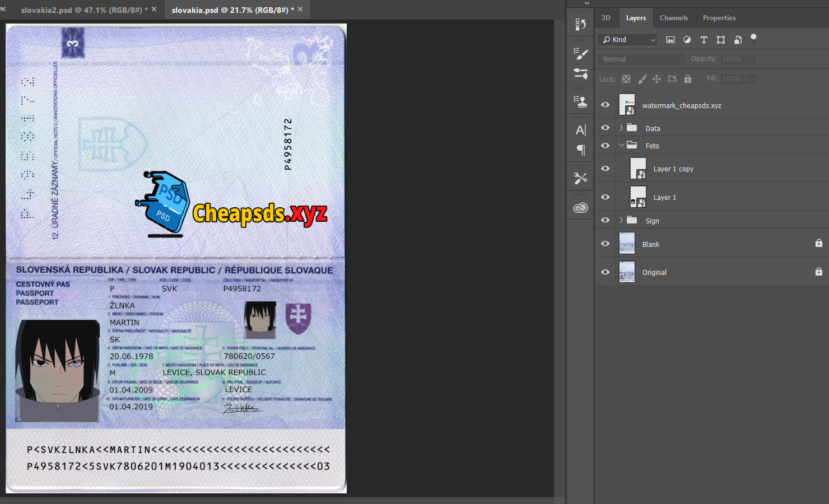This screenshot has height=504, width=829.
Task: Turn off layer filtering switch
Action: click(753, 39)
